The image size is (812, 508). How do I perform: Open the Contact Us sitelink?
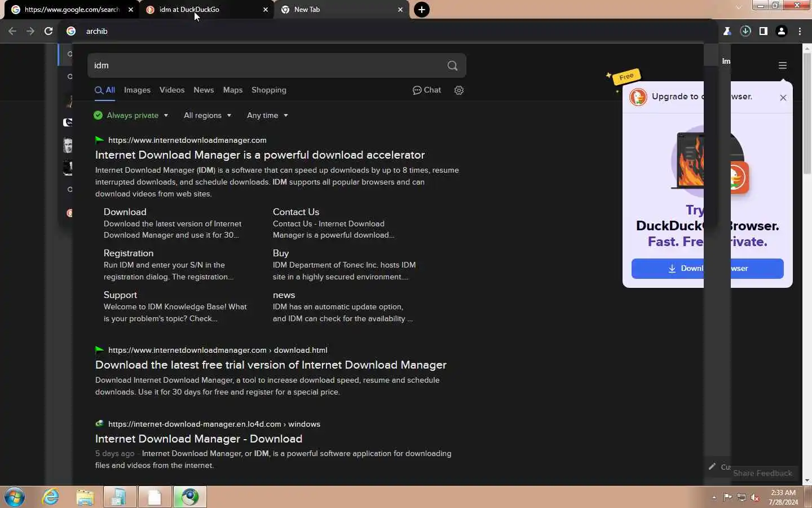pos(296,212)
